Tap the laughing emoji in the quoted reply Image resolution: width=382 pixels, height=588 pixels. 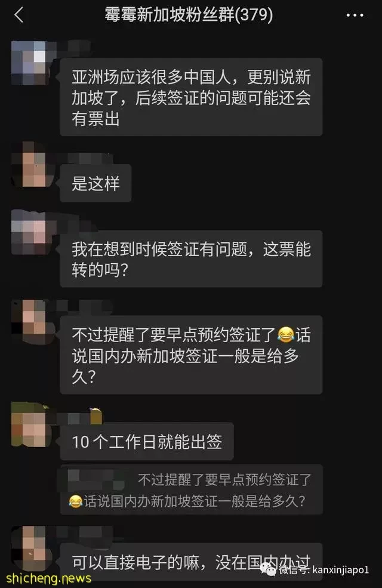pyautogui.click(x=75, y=501)
